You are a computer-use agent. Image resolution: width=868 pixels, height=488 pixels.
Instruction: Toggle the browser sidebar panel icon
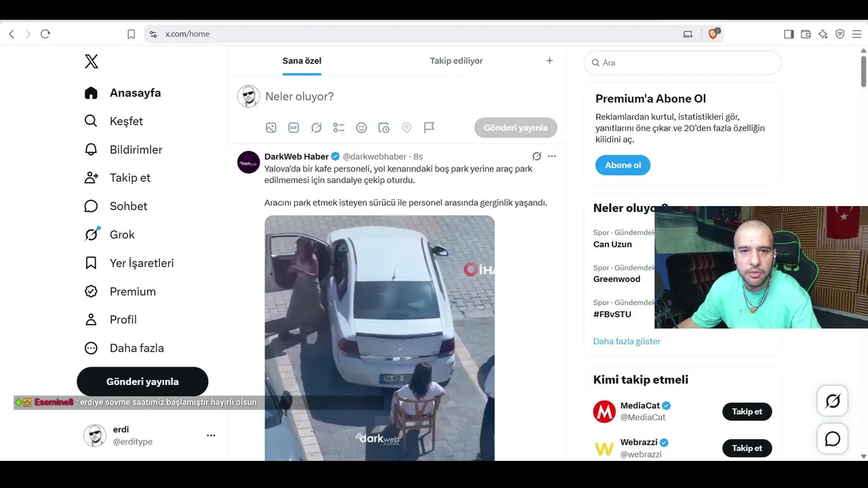click(789, 34)
